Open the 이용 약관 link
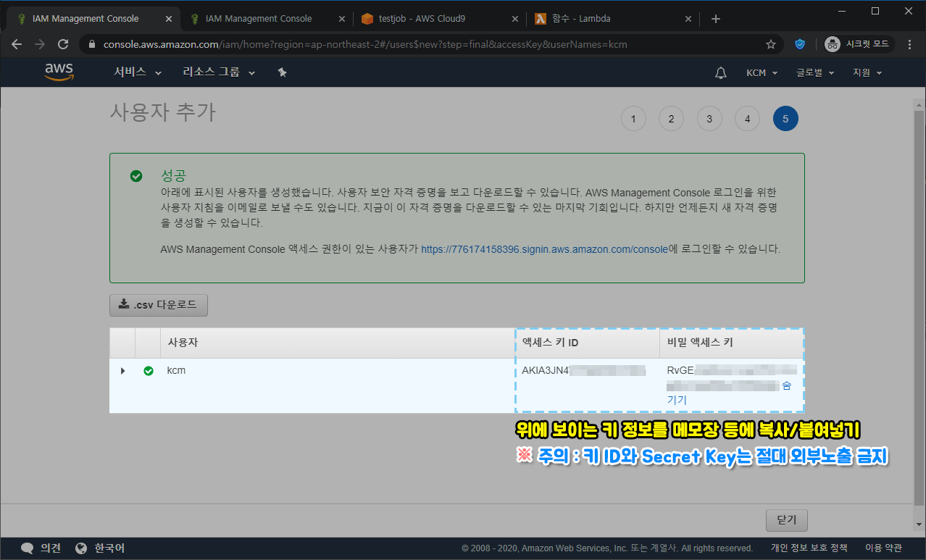926x560 pixels. click(884, 548)
